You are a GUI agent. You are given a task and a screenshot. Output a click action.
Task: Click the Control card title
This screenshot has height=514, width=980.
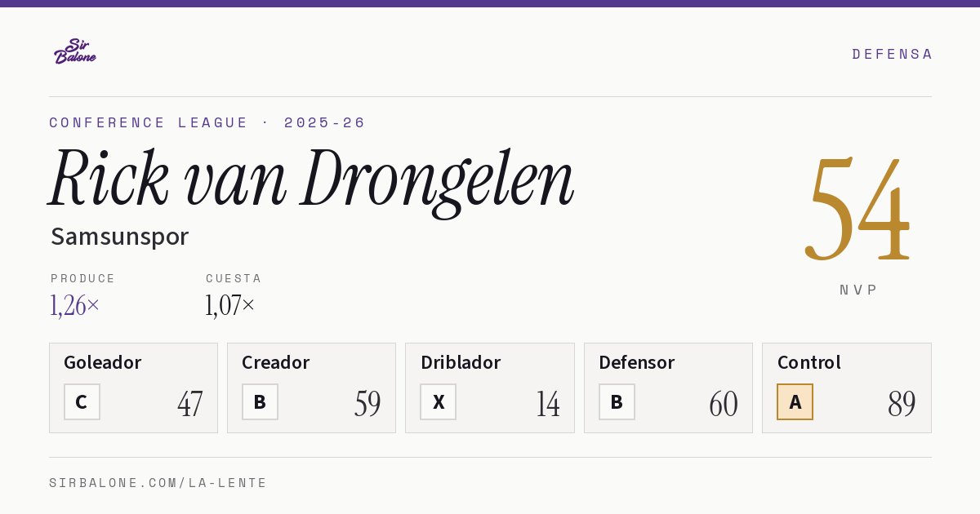coord(809,362)
